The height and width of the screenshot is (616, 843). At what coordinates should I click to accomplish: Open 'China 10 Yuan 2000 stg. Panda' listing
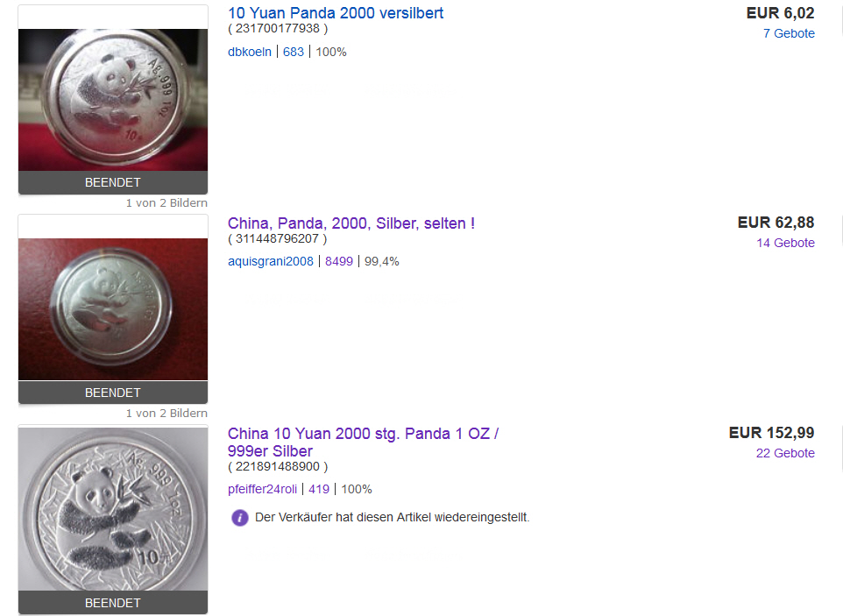pyautogui.click(x=363, y=442)
